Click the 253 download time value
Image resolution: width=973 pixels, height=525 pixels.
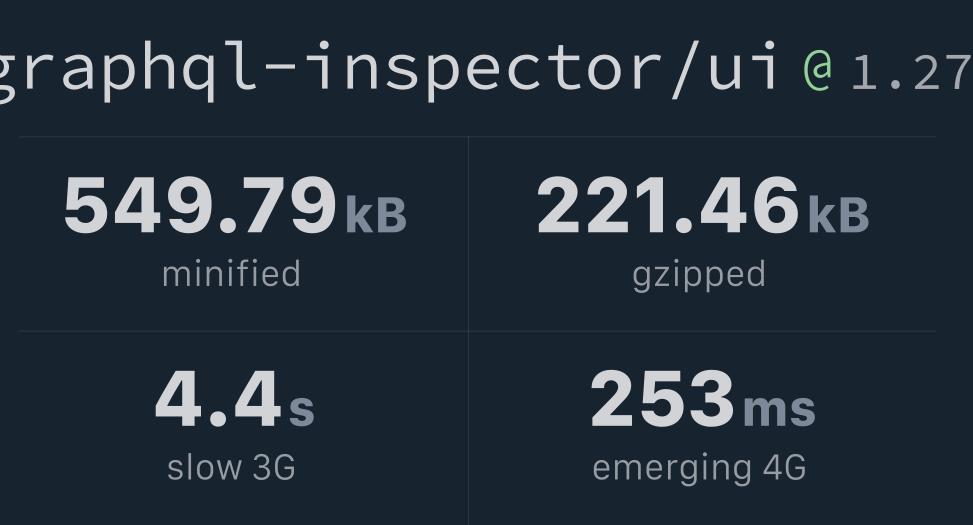(x=663, y=399)
